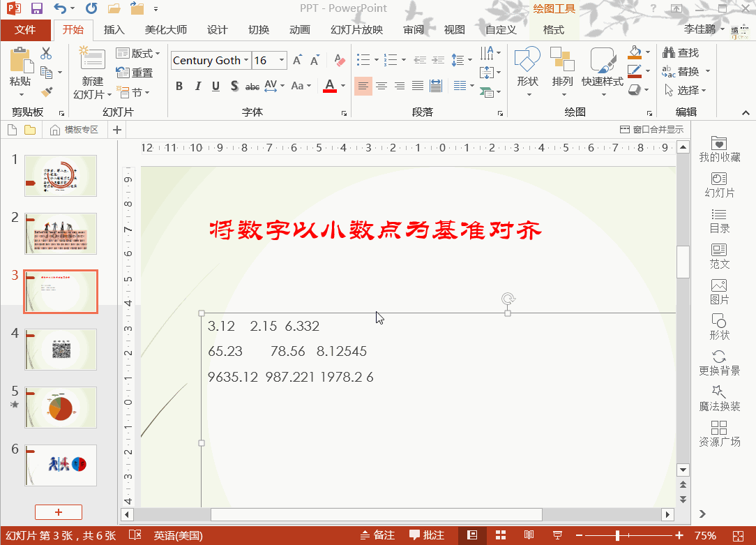The width and height of the screenshot is (756, 545).
Task: Click 备注 notes in status bar
Action: click(377, 535)
